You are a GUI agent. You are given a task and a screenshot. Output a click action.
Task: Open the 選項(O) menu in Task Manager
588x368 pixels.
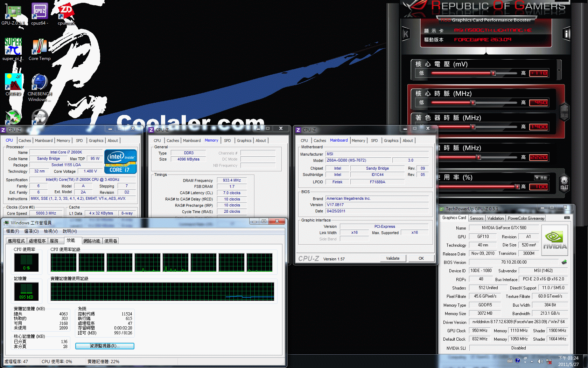31,231
